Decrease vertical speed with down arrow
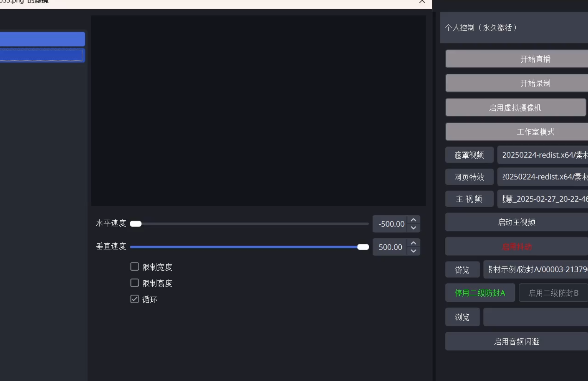The height and width of the screenshot is (381, 588). point(413,251)
